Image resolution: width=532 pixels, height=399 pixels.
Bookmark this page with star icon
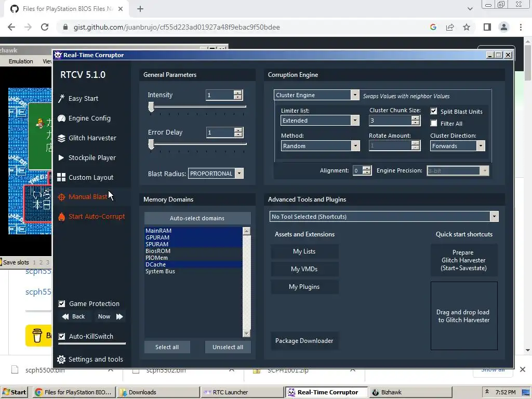467,27
